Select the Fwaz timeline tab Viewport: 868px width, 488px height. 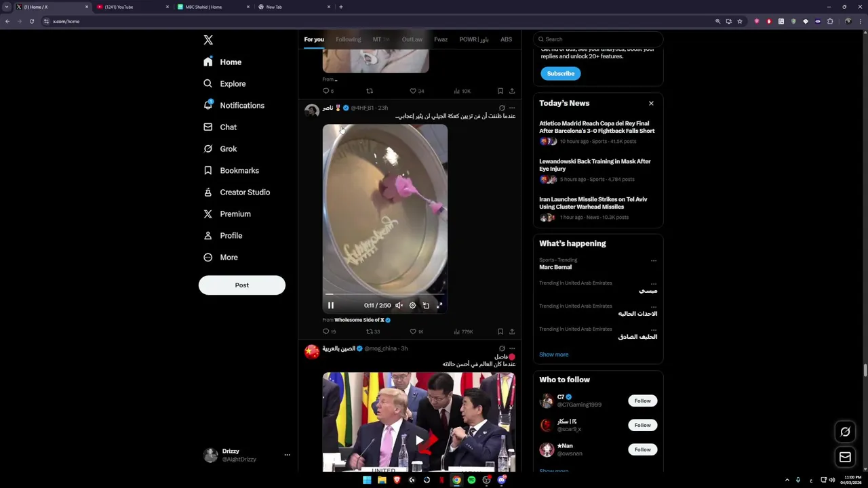pyautogui.click(x=441, y=39)
